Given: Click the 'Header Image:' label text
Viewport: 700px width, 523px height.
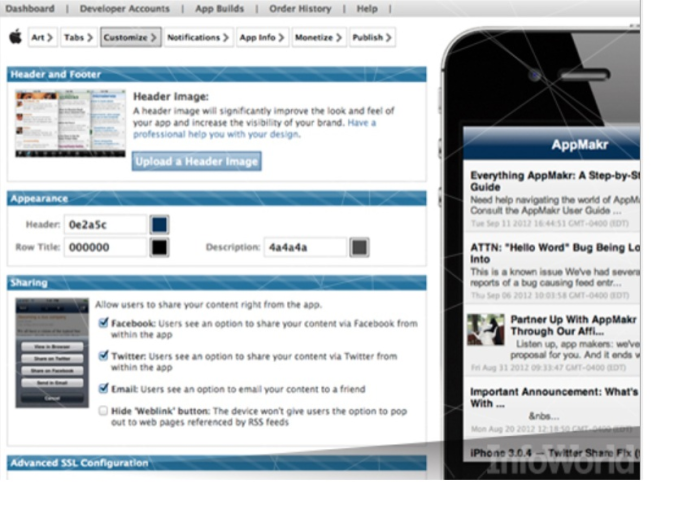Looking at the screenshot, I should [x=171, y=96].
